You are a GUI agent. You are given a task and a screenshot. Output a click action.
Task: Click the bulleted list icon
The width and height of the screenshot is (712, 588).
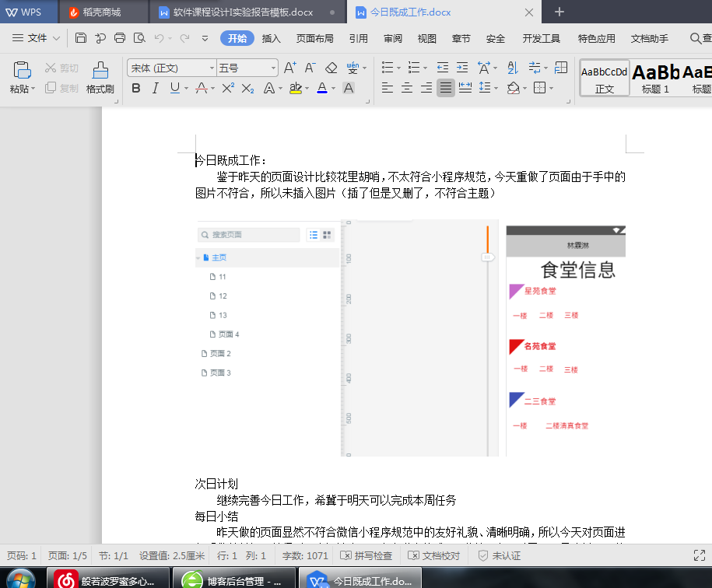coord(388,68)
